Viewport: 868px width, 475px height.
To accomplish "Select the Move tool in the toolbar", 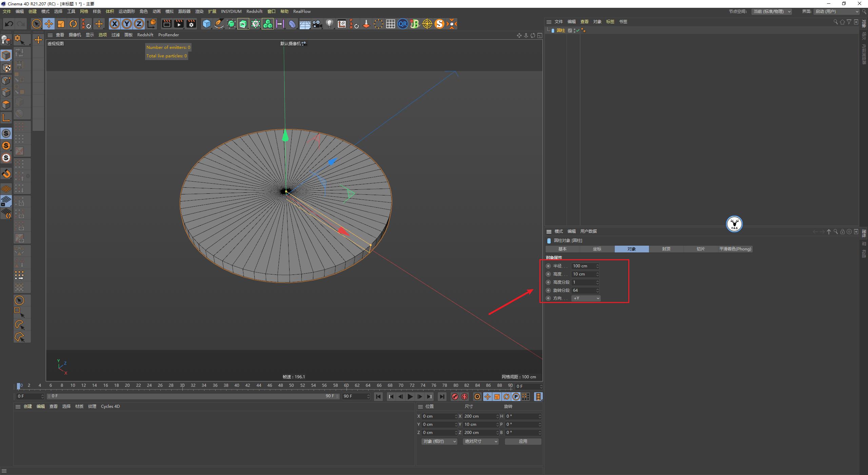I will click(x=49, y=24).
